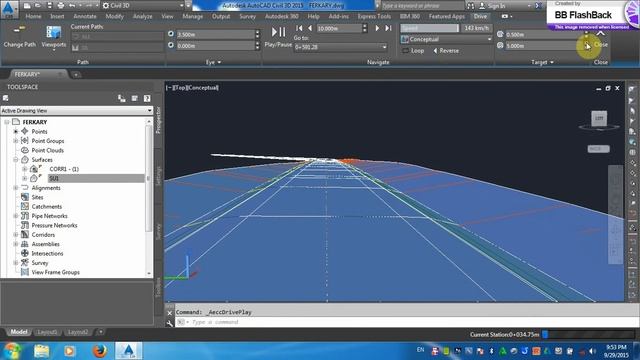Select the Catchments tree item
Screen dimensions: 640x360
click(x=47, y=207)
